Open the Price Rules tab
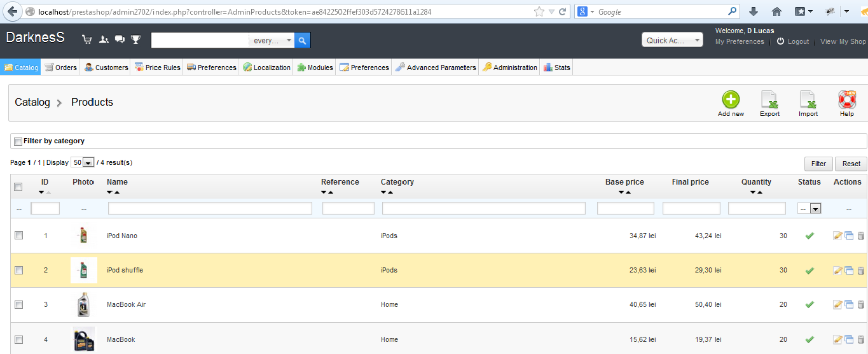 pyautogui.click(x=157, y=67)
